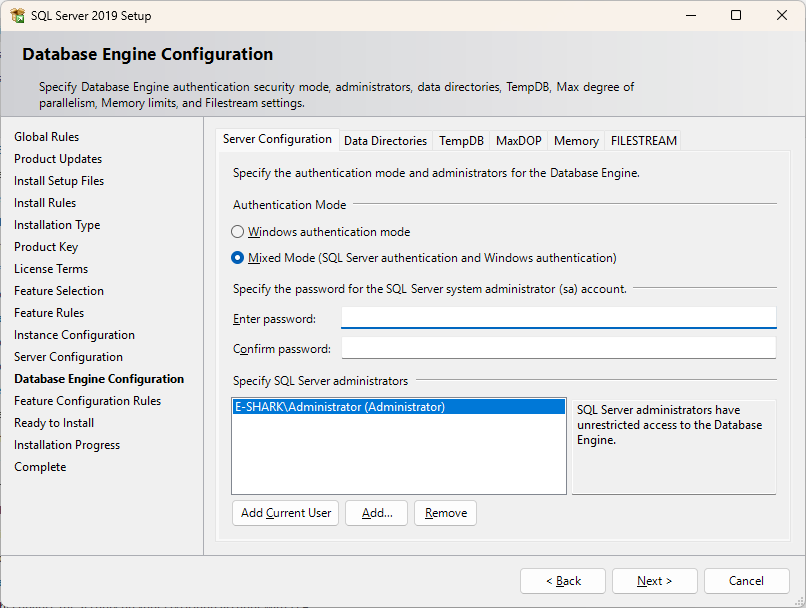This screenshot has height=608, width=806.
Task: Select Windows authentication mode radio button
Action: [x=237, y=232]
